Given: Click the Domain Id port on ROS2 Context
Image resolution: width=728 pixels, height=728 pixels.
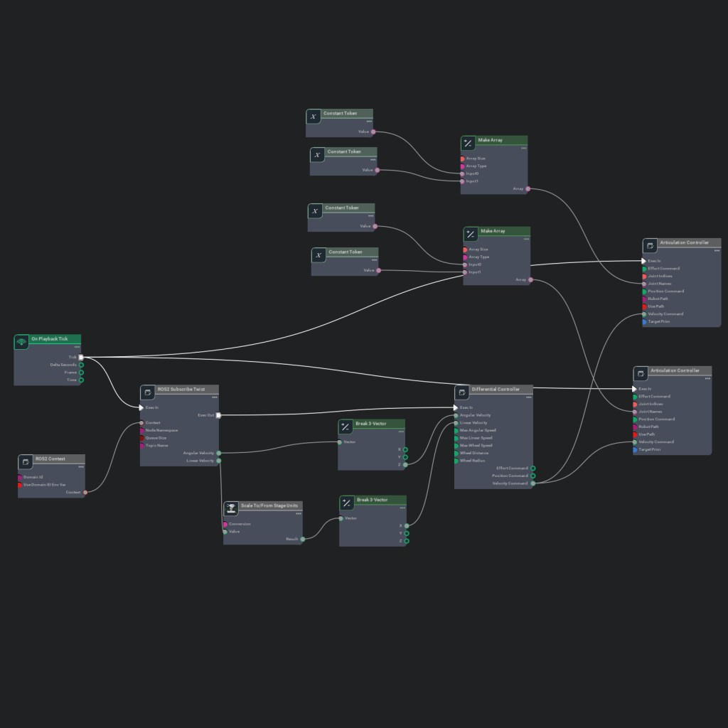Looking at the screenshot, I should click(x=20, y=477).
